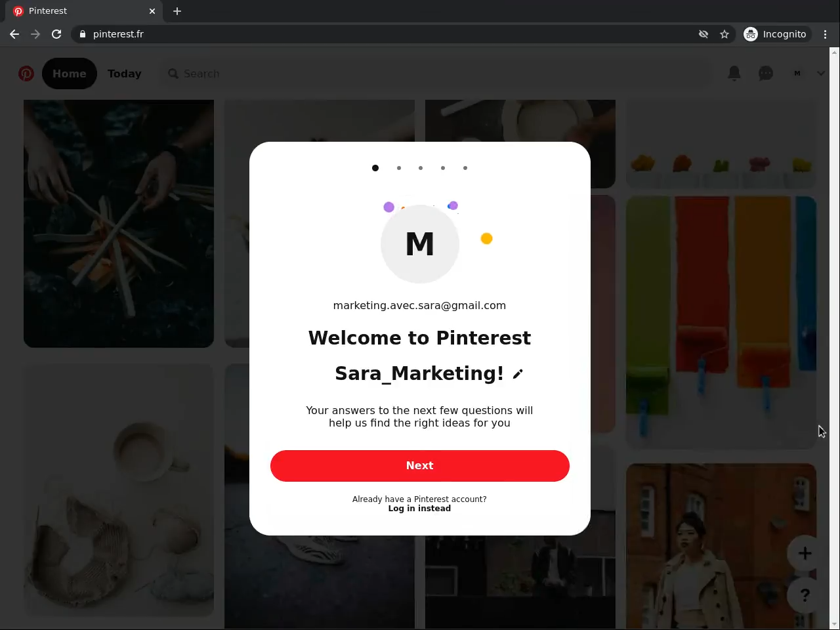Open the messages chat bubble
Image resolution: width=840 pixels, height=630 pixels.
tap(766, 73)
